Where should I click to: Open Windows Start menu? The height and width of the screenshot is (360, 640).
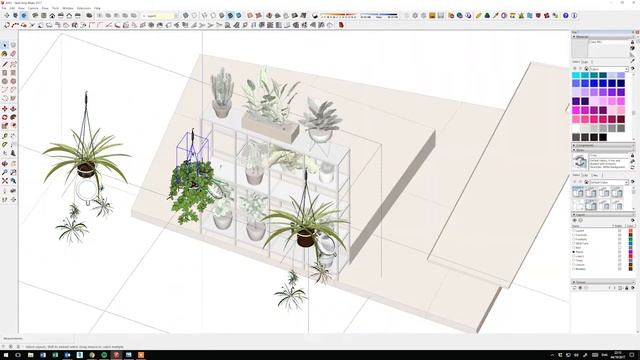click(5, 355)
